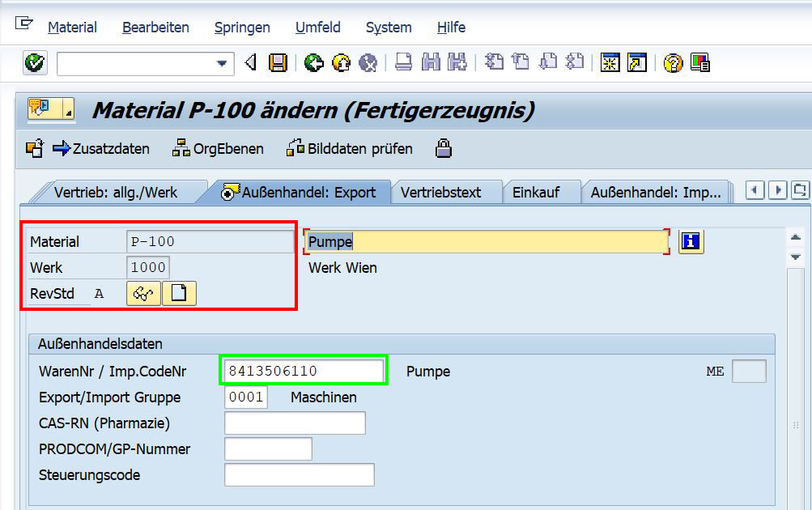
Task: Click the green Back arrow icon
Action: pos(314,63)
